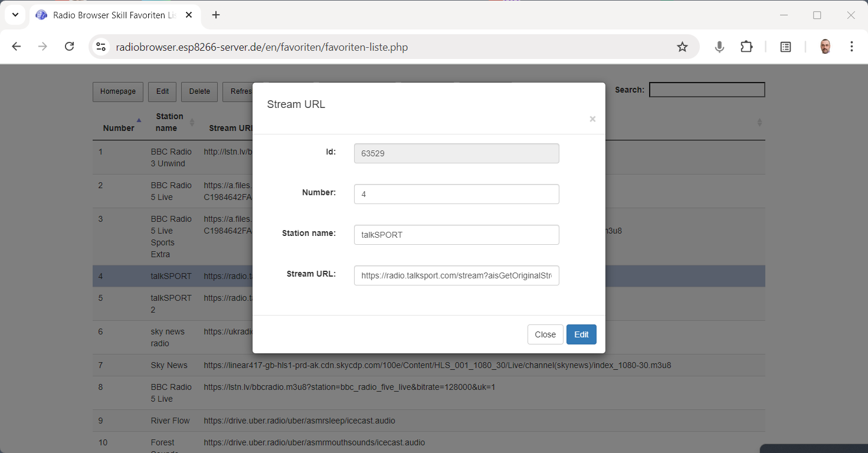Bookmark this page with the star icon
The image size is (868, 453).
point(682,47)
